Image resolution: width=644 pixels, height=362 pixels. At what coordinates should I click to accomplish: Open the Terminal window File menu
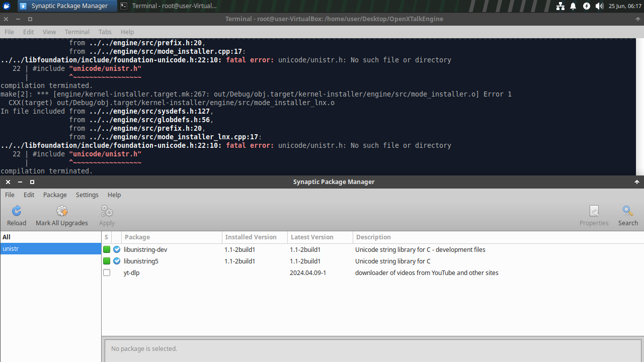tap(9, 32)
